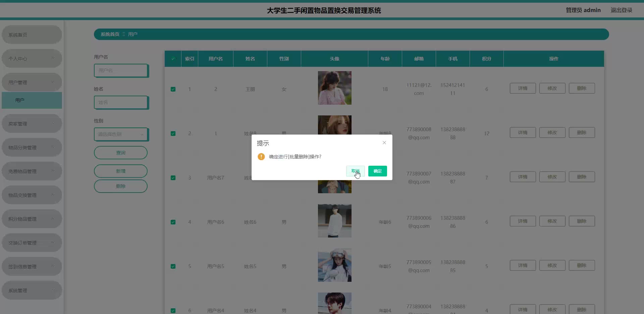Expand the 免费物品管理 sidebar menu

(32, 171)
